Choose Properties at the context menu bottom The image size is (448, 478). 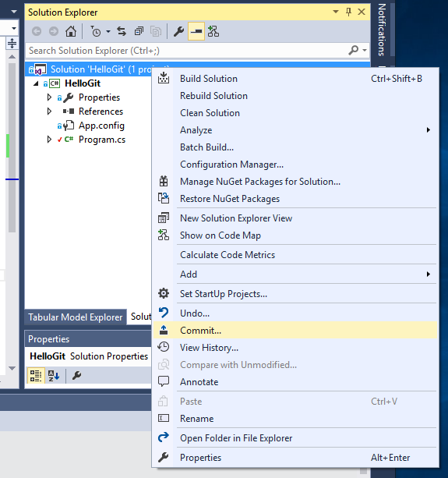295,458
